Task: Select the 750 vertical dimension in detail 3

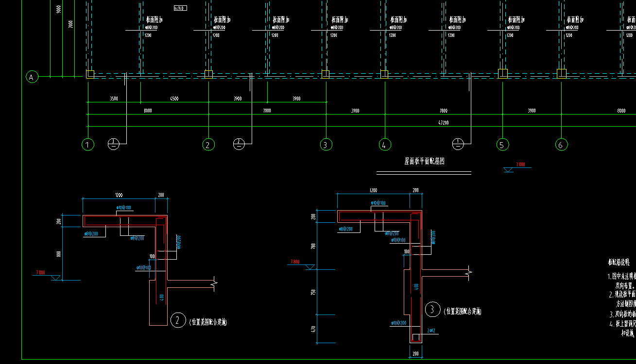Action: click(313, 292)
